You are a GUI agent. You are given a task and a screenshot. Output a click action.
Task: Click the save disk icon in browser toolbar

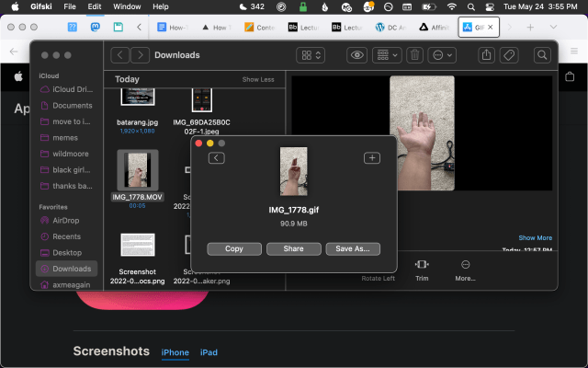pos(119,27)
